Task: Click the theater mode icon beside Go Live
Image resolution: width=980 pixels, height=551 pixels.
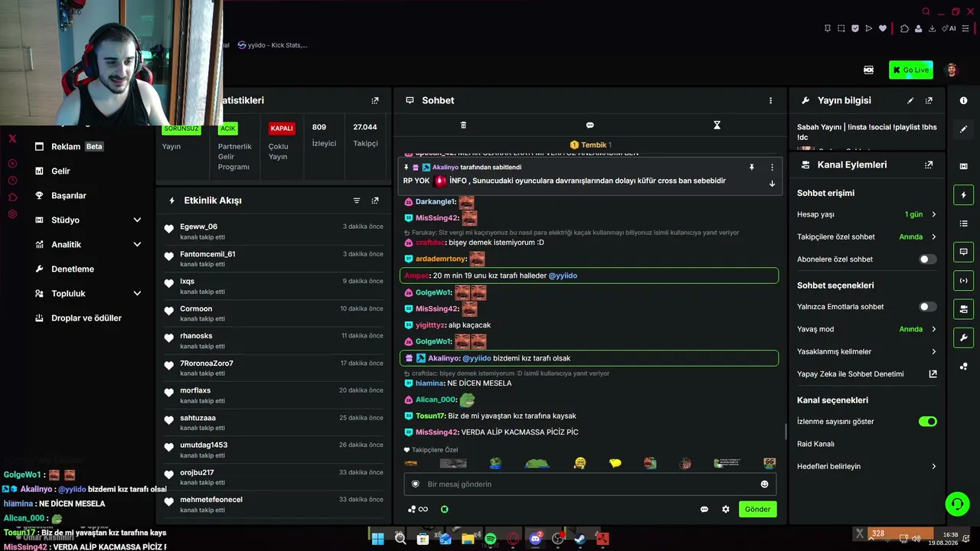Action: 868,70
